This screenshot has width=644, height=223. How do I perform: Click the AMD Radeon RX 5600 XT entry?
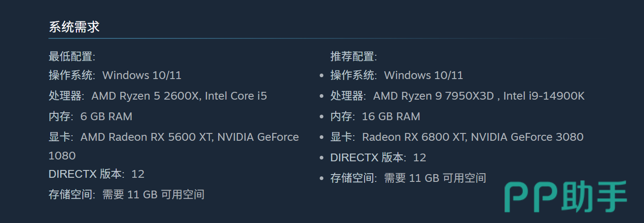click(146, 137)
